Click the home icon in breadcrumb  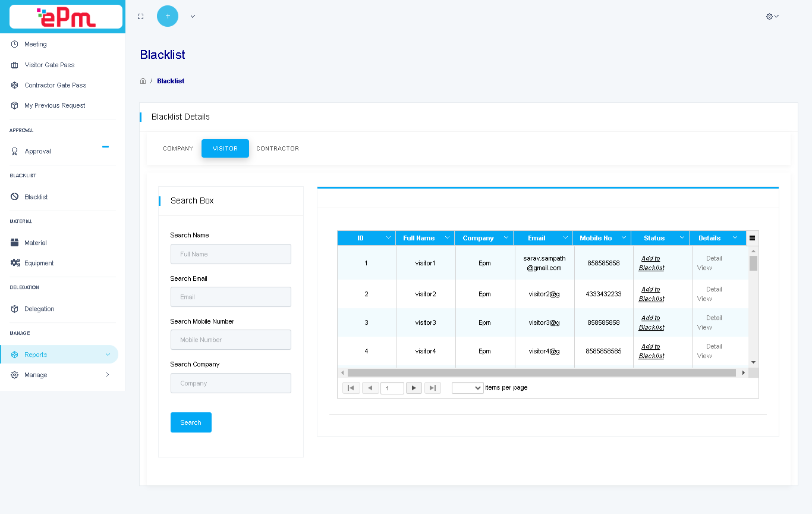[143, 81]
